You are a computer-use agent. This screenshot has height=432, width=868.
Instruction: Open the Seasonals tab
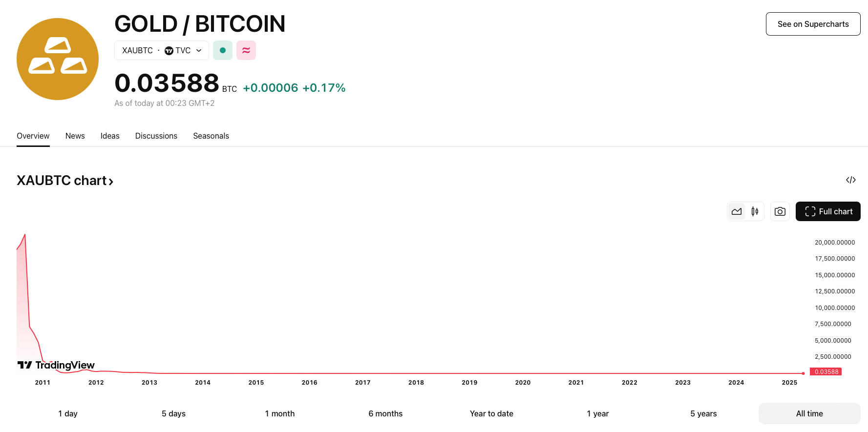(x=211, y=136)
